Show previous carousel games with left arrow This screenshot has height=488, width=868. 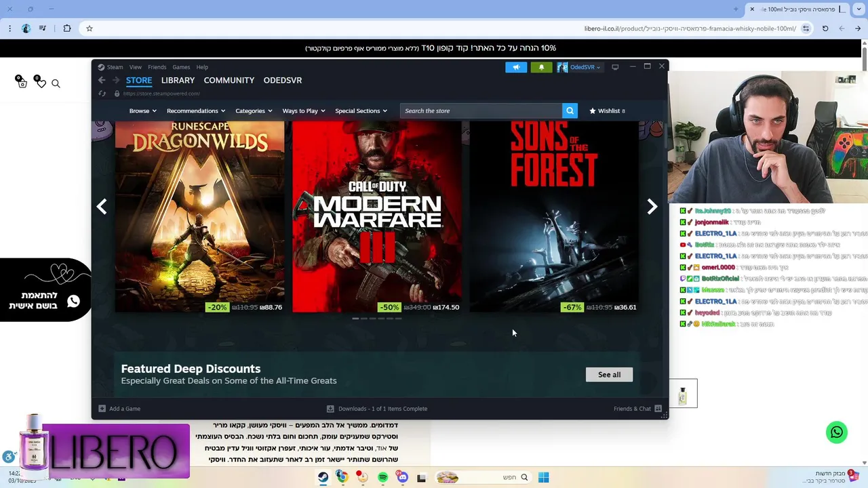coord(102,207)
